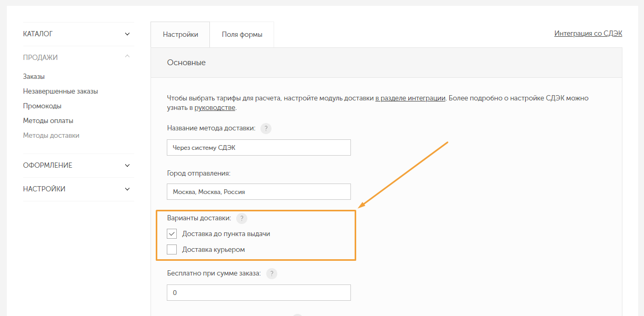Open Незавершенные заказы page
The width and height of the screenshot is (644, 316).
[61, 91]
